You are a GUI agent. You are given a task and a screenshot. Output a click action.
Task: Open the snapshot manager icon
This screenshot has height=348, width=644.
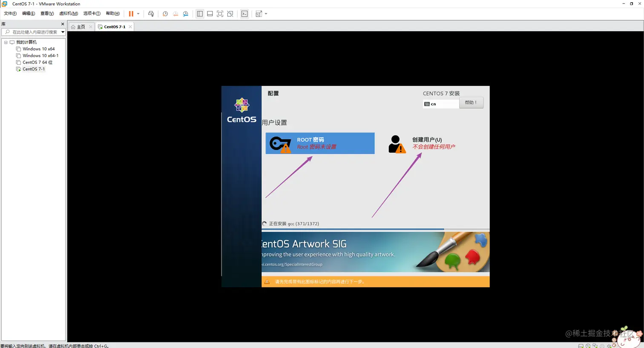tap(186, 14)
